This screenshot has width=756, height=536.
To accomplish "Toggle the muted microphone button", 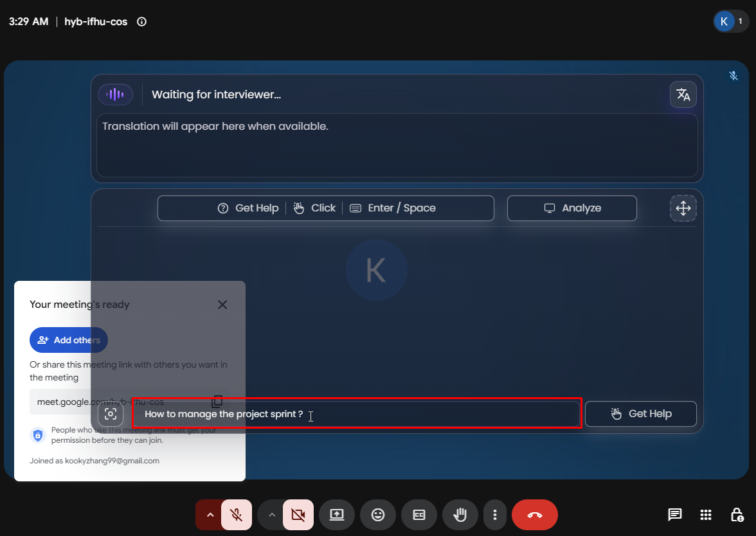I will 237,515.
